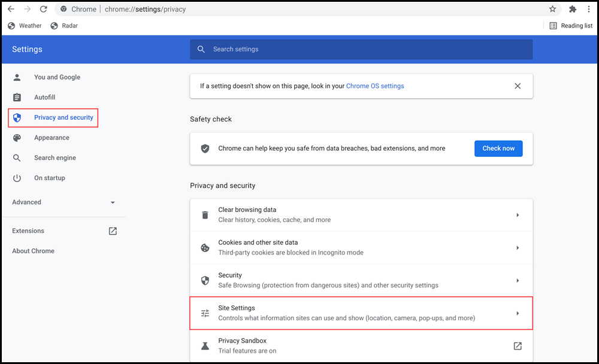Click the trash icon for Clear browsing data
The height and width of the screenshot is (364, 599).
[x=205, y=215]
